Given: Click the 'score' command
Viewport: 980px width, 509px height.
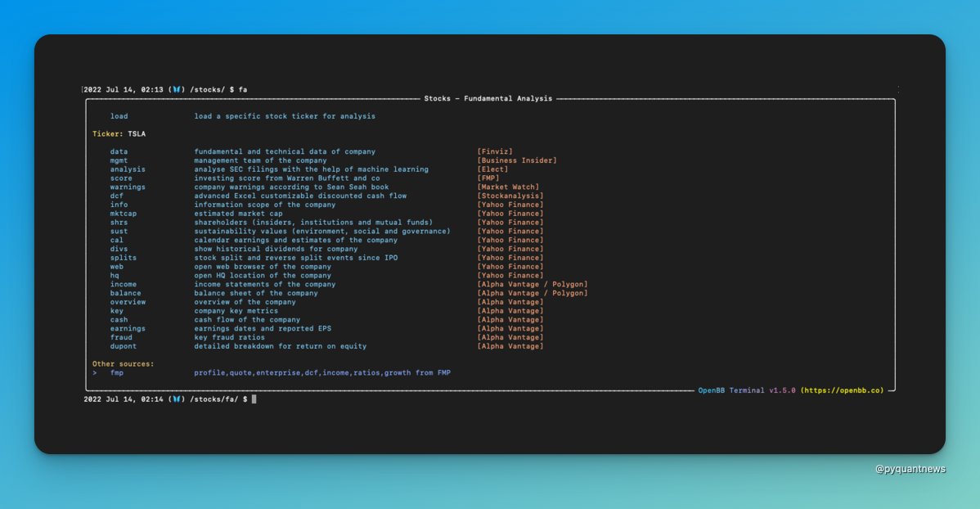Looking at the screenshot, I should point(121,178).
